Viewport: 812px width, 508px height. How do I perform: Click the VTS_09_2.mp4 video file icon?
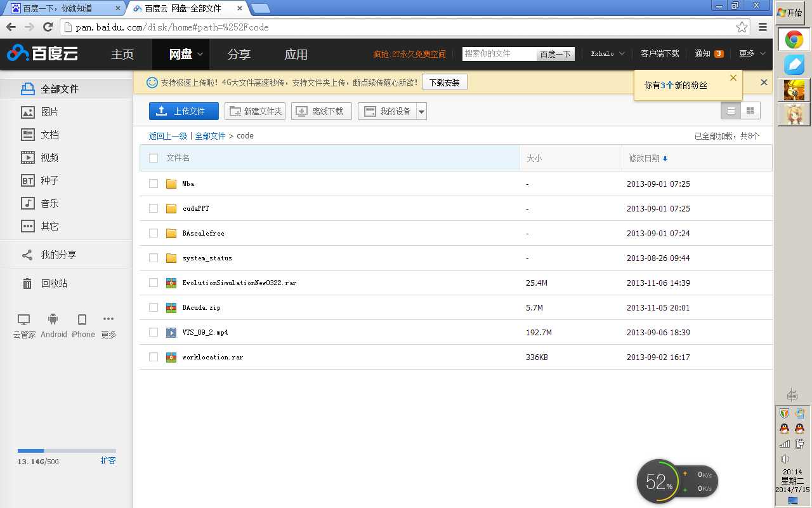pos(171,332)
